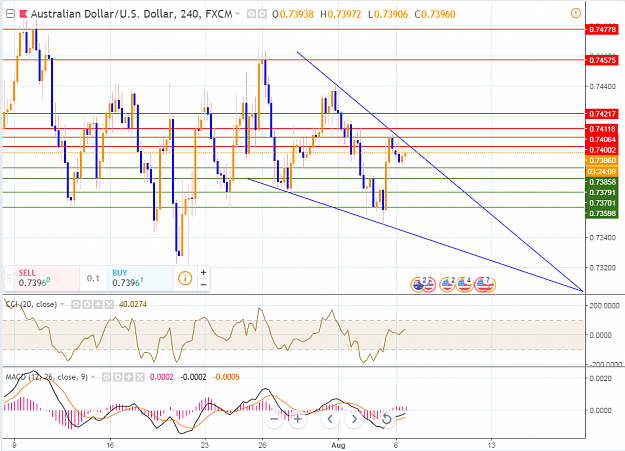Click the US flag event marker labeled 4
This screenshot has height=451, width=625.
pyautogui.click(x=464, y=285)
